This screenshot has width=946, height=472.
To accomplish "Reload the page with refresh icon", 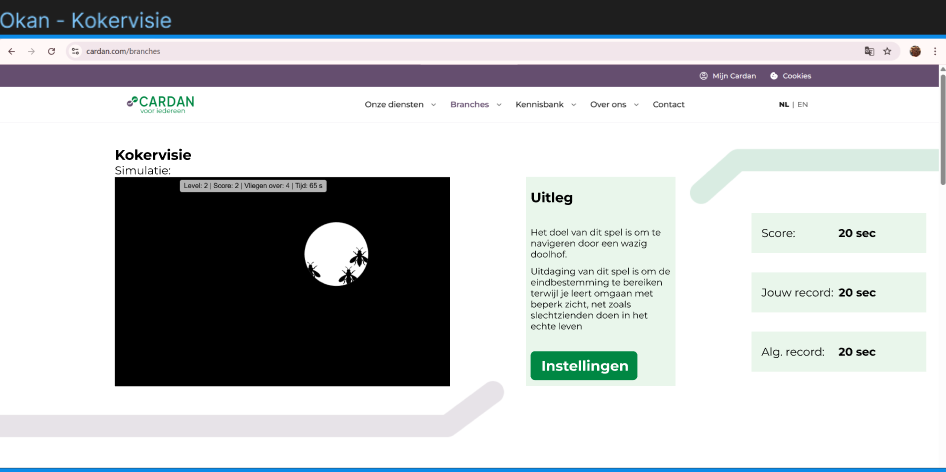I will click(51, 51).
